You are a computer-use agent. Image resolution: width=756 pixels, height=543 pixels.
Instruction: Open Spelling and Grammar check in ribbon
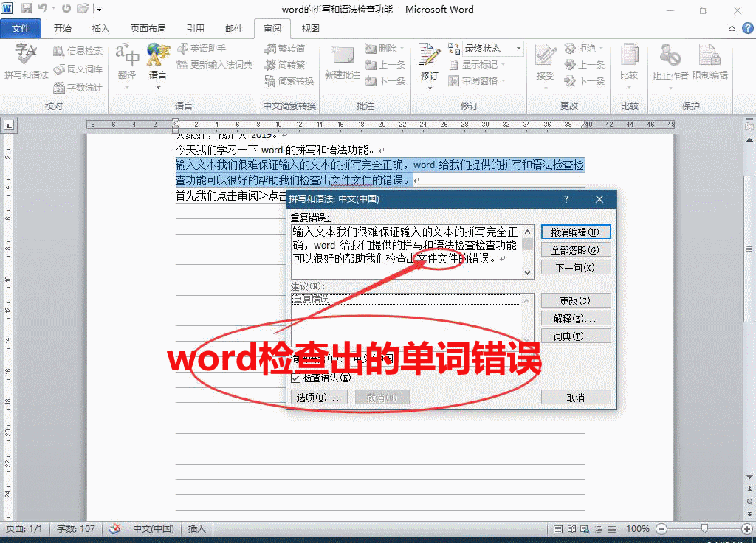[26, 60]
